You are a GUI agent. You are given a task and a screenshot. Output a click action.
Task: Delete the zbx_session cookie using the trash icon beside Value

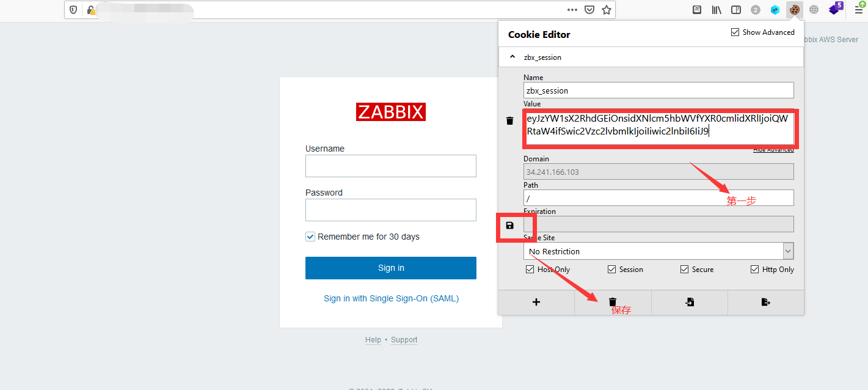click(x=510, y=121)
